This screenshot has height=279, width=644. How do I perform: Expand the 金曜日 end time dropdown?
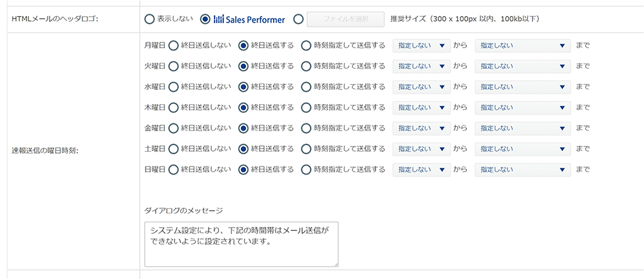[522, 129]
